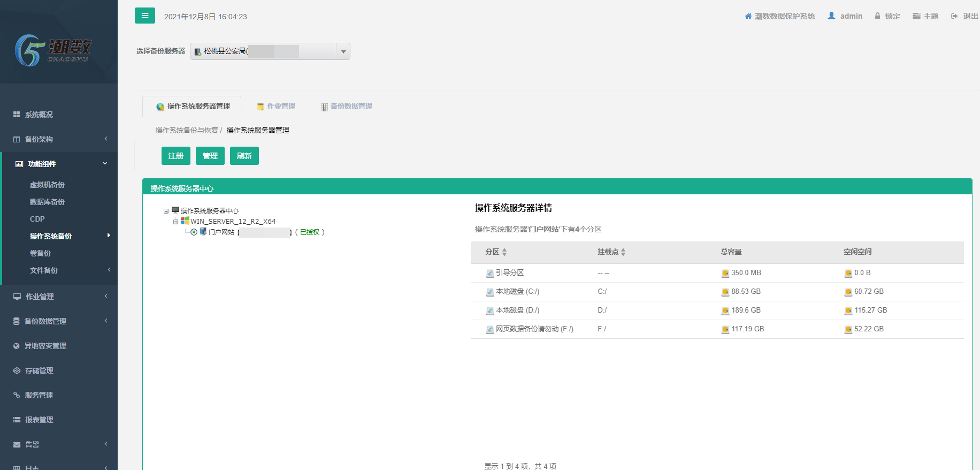Click the lock screen icon
Image resolution: width=980 pixels, height=470 pixels.
(x=877, y=16)
